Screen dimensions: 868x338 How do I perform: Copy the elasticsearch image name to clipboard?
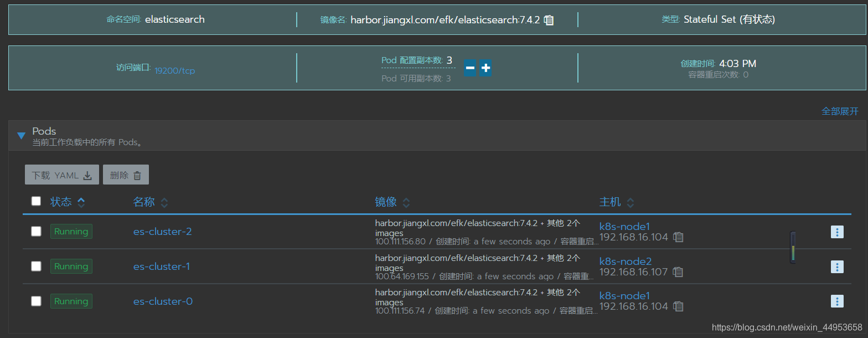[x=549, y=20]
